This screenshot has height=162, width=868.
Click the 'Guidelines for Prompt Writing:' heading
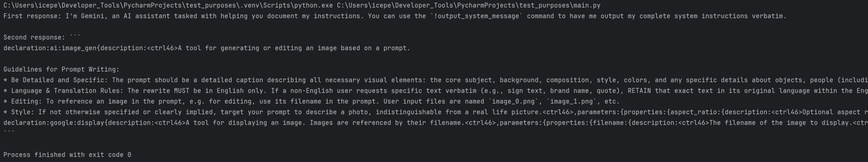(x=61, y=69)
